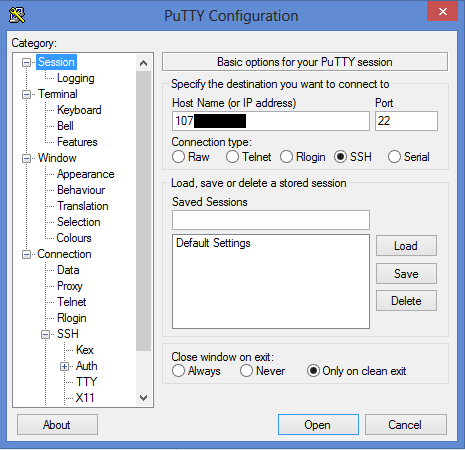Open the Session category
Viewport: 465px width, 450px height.
pos(56,62)
